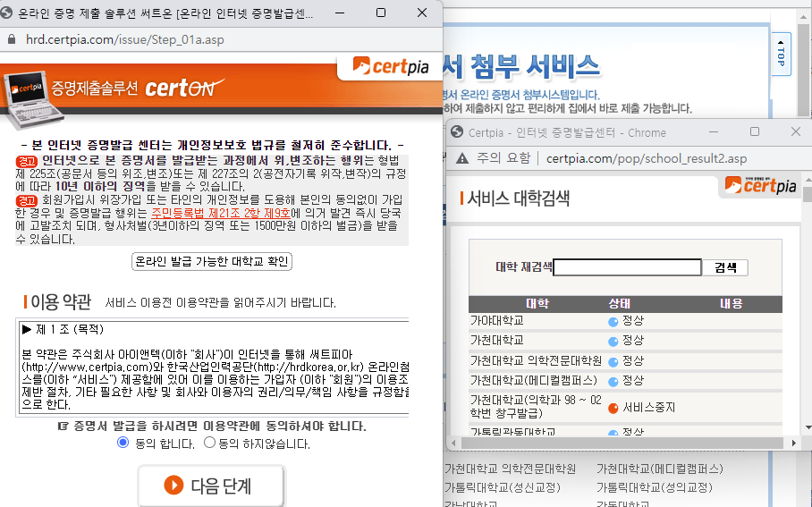Open the 주민등록법 제21조 2항 제9호 link
The width and height of the screenshot is (812, 507).
pos(221,213)
